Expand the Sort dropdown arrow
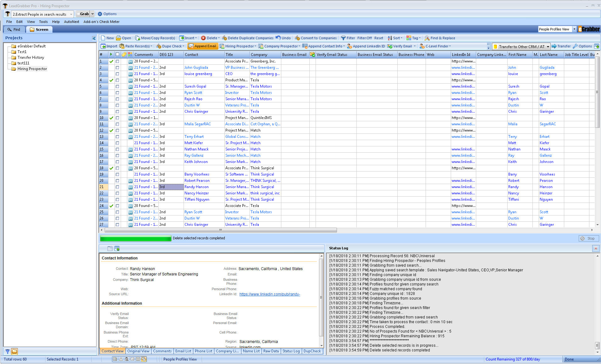The width and height of the screenshot is (601, 364). pos(401,38)
